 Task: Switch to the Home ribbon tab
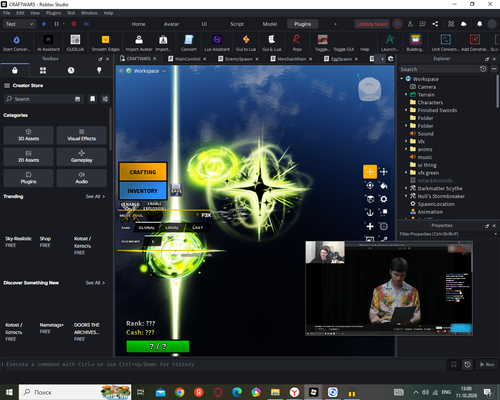[x=138, y=24]
